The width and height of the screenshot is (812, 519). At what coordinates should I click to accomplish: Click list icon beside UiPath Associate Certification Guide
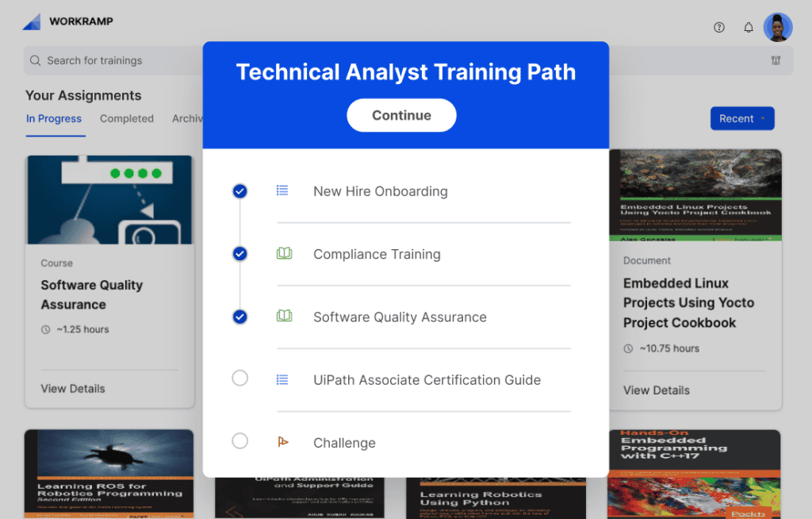pyautogui.click(x=282, y=379)
